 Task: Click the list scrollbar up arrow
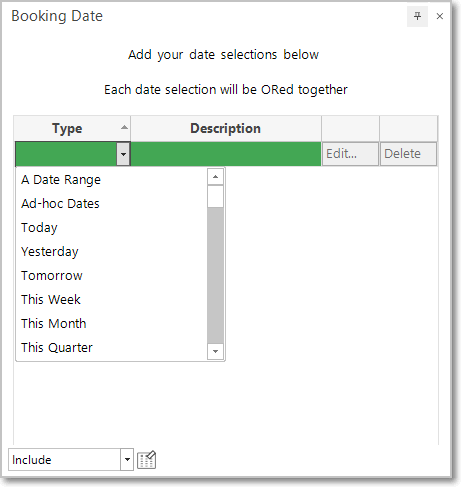215,177
